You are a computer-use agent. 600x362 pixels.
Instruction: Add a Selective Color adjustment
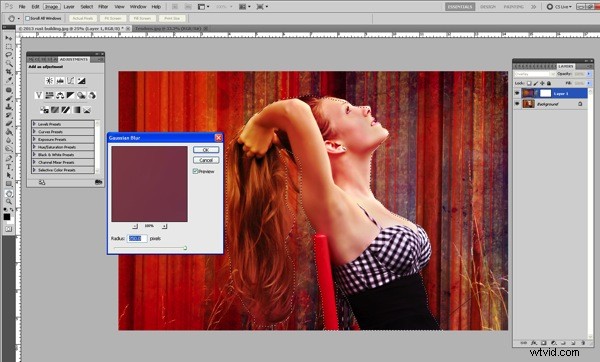click(88, 110)
